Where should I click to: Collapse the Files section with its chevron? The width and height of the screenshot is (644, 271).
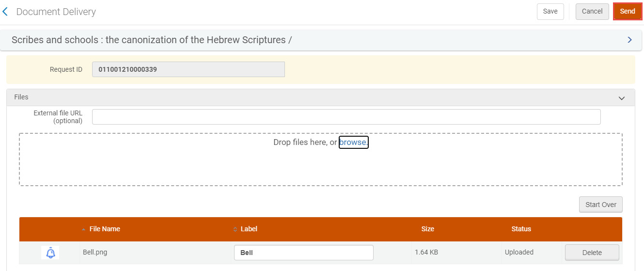(x=622, y=98)
